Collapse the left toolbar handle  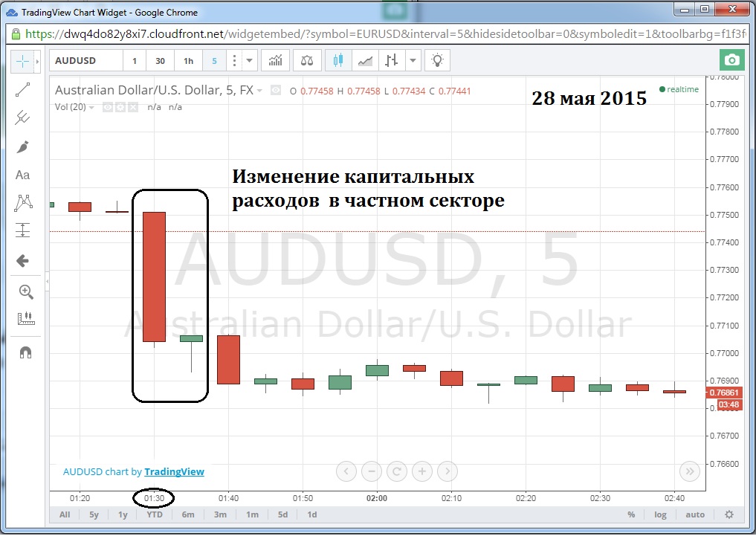point(47,281)
